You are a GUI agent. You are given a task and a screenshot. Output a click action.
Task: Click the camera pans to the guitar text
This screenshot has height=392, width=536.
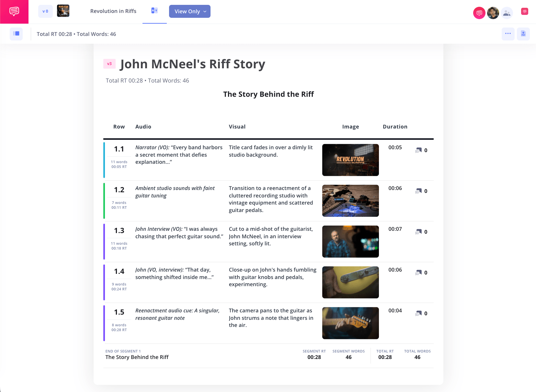click(x=271, y=318)
